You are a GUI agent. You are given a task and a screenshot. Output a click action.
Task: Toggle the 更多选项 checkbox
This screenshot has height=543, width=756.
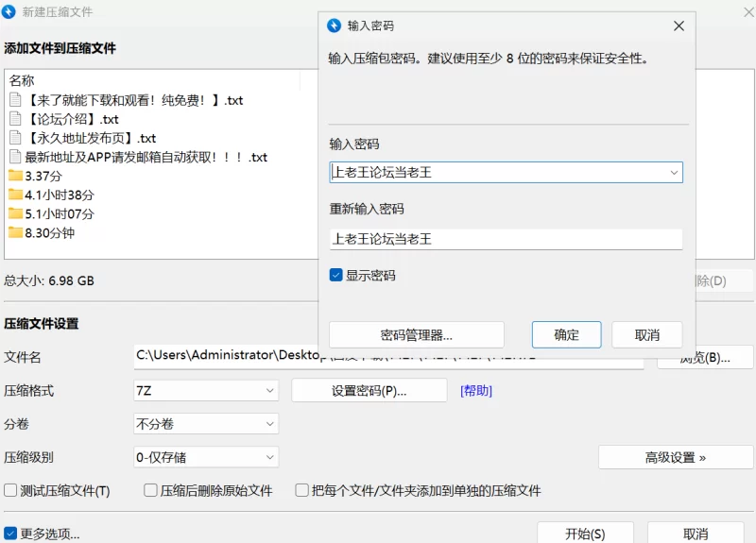pyautogui.click(x=11, y=534)
